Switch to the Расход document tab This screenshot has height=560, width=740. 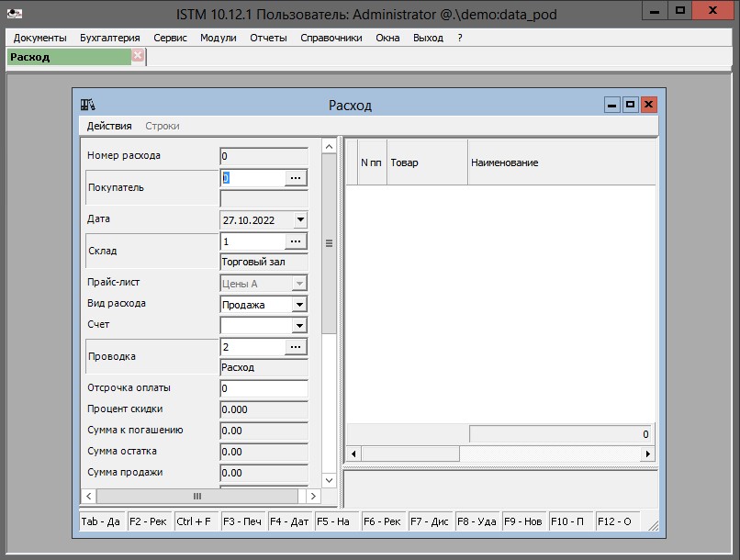pos(69,57)
